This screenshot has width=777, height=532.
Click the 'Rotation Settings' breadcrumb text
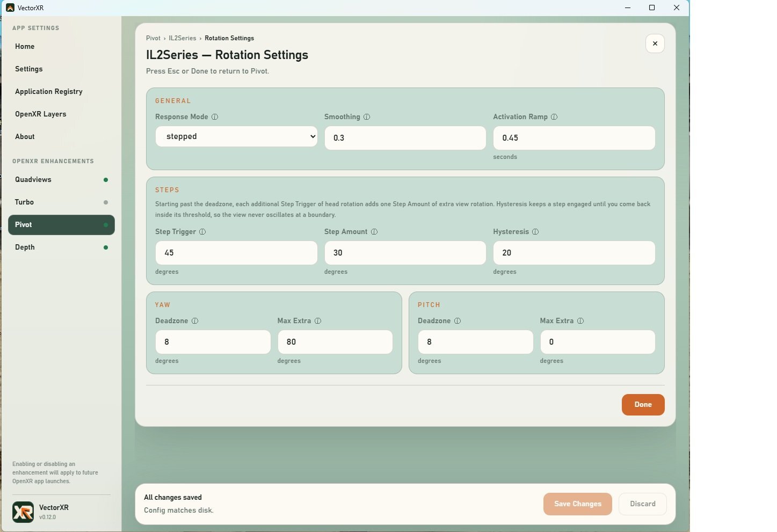(229, 38)
